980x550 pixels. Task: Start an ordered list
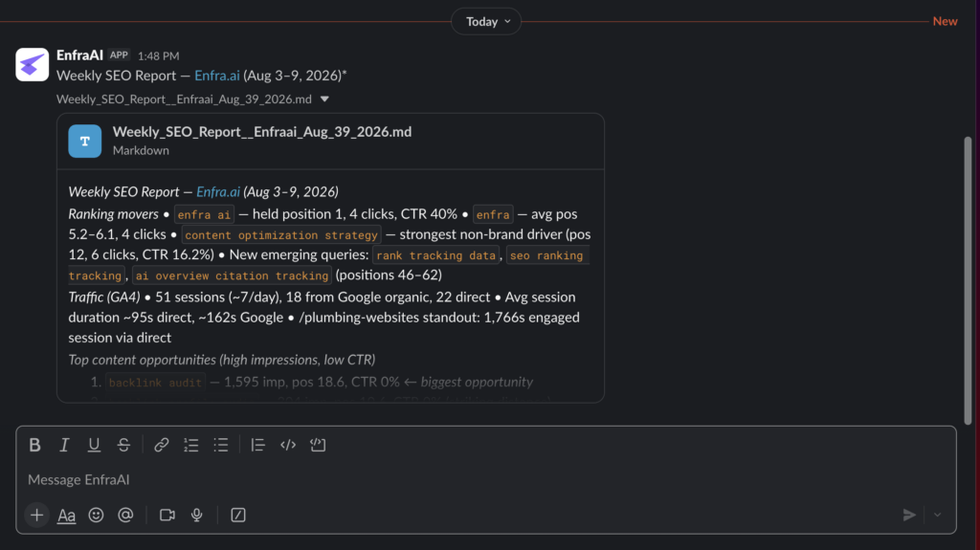click(x=191, y=445)
